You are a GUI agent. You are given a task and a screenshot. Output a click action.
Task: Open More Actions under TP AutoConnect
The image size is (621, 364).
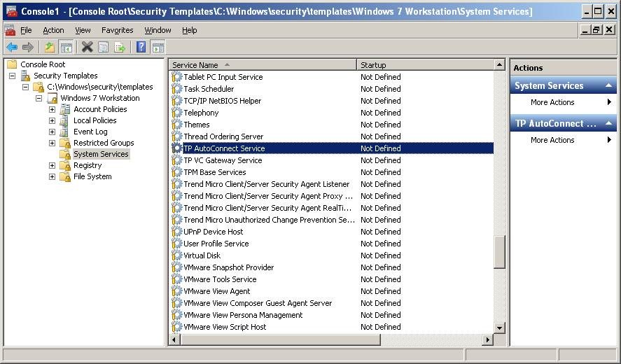563,140
